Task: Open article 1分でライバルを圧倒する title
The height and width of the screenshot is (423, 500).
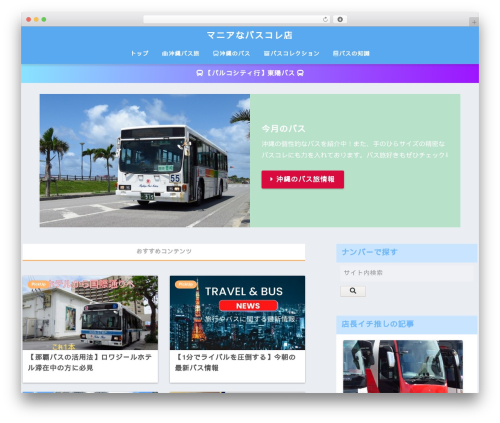Action: tap(235, 362)
